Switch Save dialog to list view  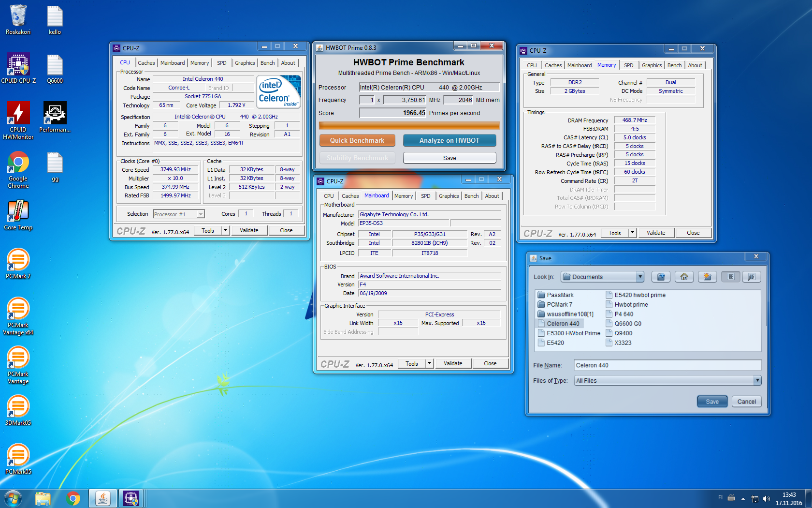pos(730,277)
